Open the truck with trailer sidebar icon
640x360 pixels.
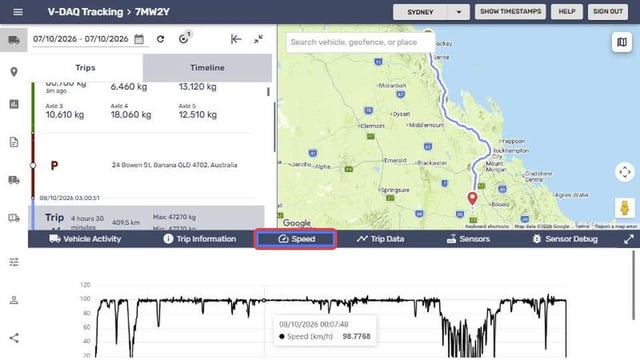14,180
